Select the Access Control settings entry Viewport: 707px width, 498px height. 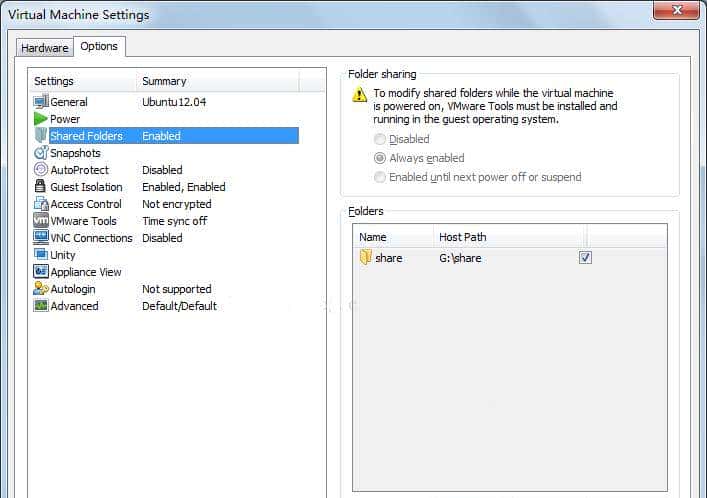point(86,204)
